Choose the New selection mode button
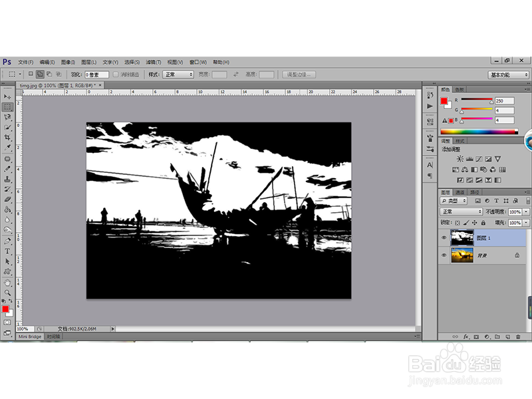 pyautogui.click(x=31, y=74)
